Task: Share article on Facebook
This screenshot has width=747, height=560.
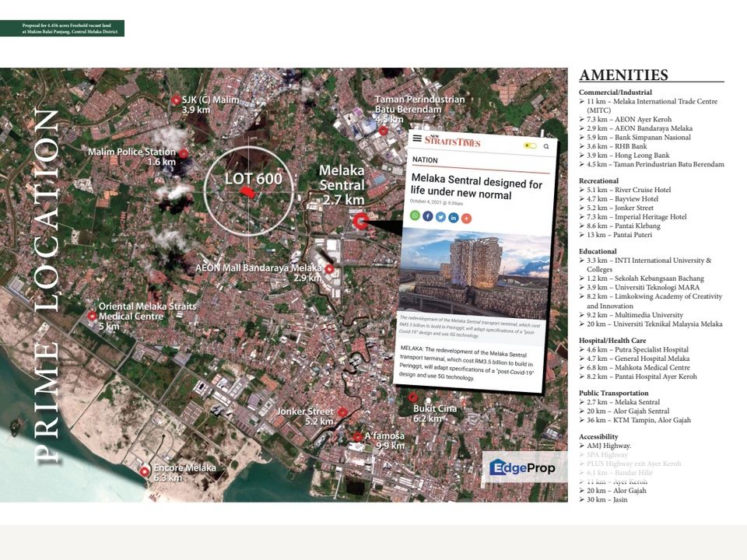Action: 427,216
